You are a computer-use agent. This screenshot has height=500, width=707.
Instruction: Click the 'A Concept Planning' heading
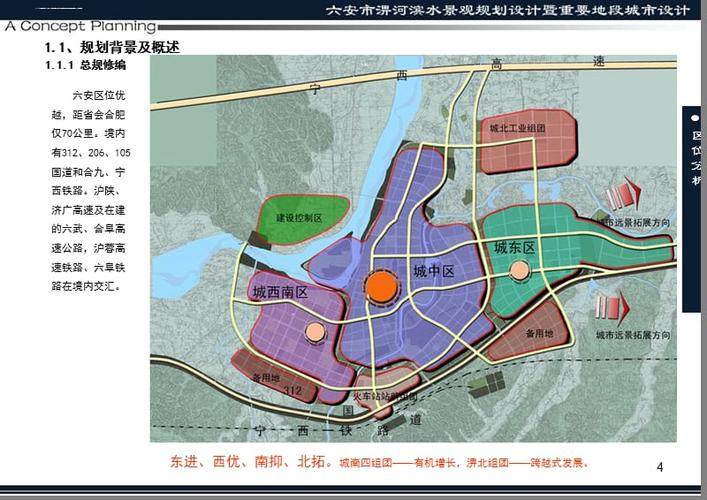(81, 26)
